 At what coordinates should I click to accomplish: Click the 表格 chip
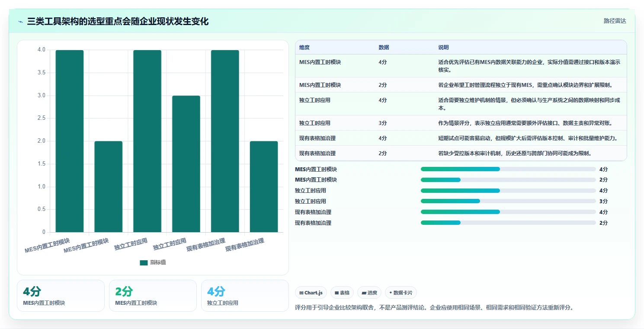342,293
